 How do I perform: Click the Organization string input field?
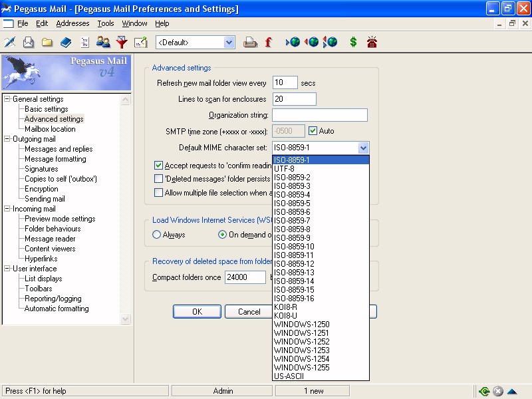click(x=320, y=115)
